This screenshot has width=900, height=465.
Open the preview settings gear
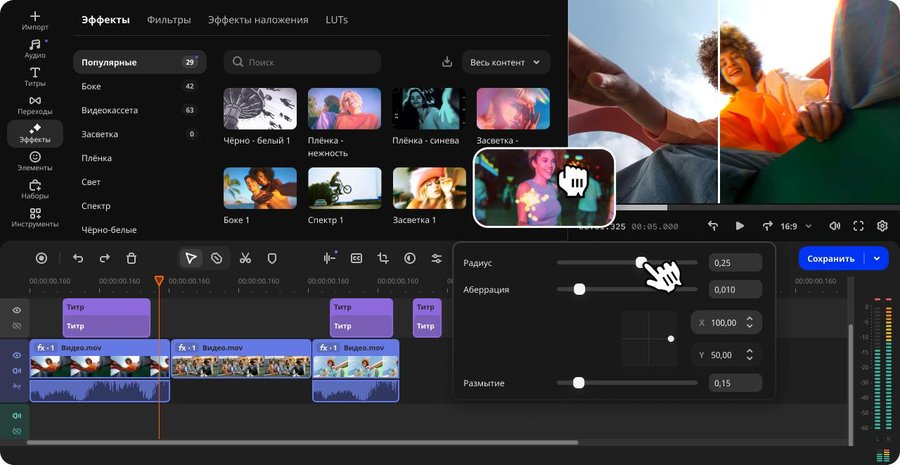click(x=882, y=226)
